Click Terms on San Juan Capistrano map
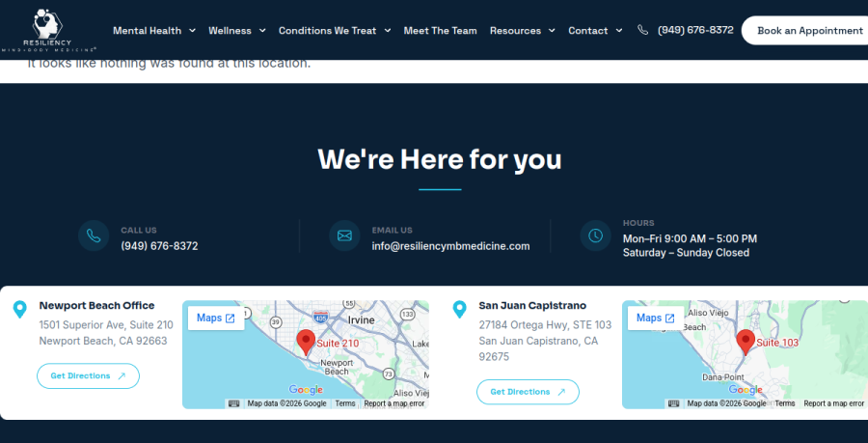This screenshot has width=868, height=443. tap(785, 403)
